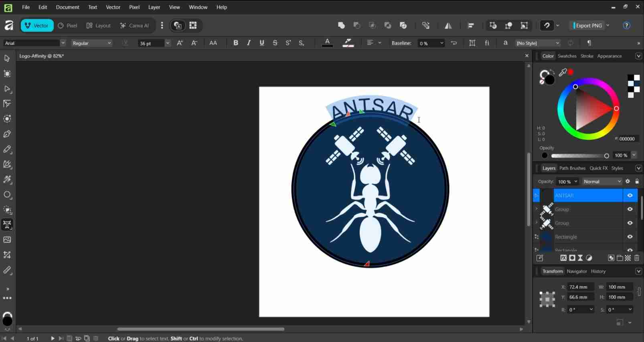Click the color opacity slider
This screenshot has height=342, width=644.
pos(580,156)
